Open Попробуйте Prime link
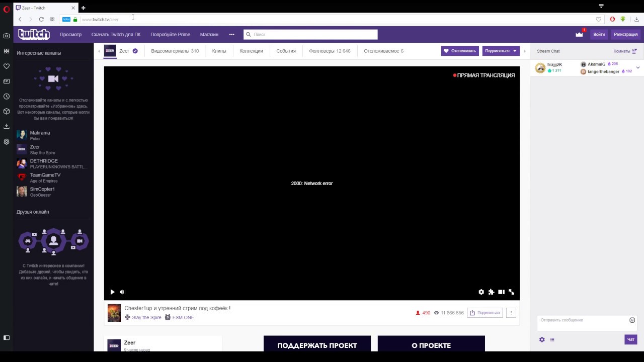Viewport: 644px width, 362px height. pos(170,35)
